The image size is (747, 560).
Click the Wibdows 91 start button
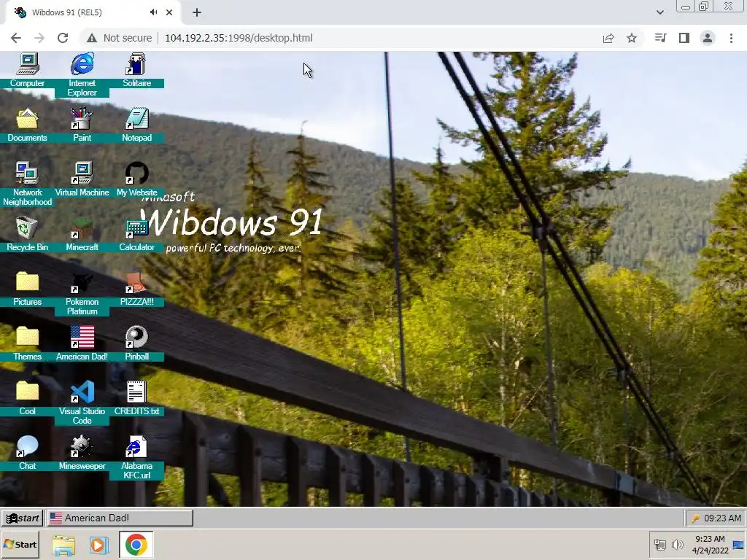point(22,518)
